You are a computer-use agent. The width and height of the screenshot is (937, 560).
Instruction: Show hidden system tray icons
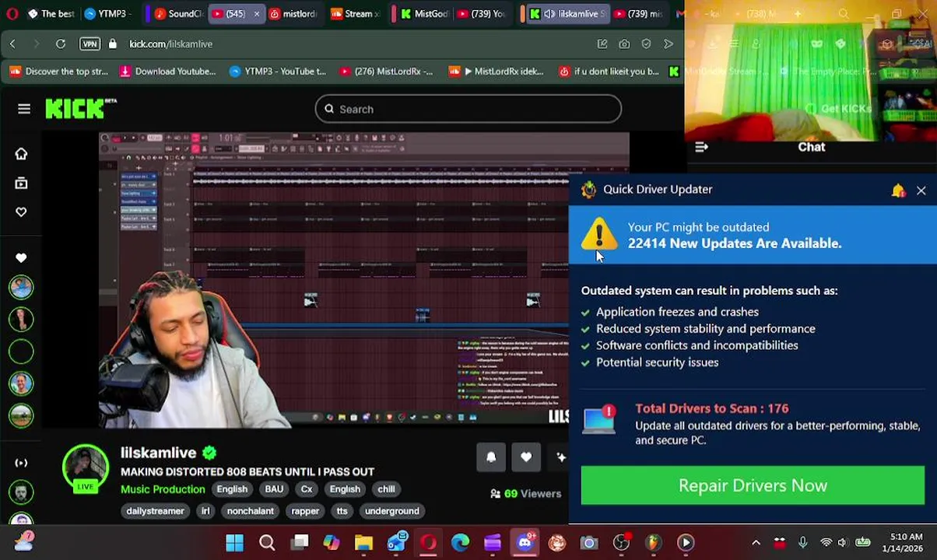(756, 542)
